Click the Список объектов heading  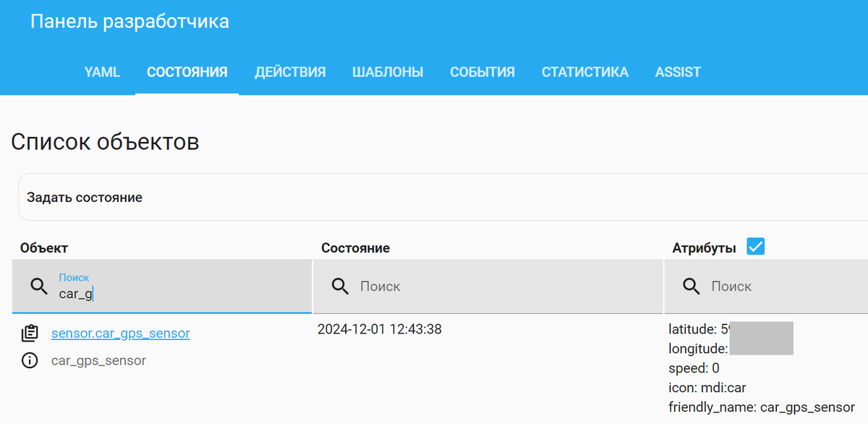tap(105, 142)
